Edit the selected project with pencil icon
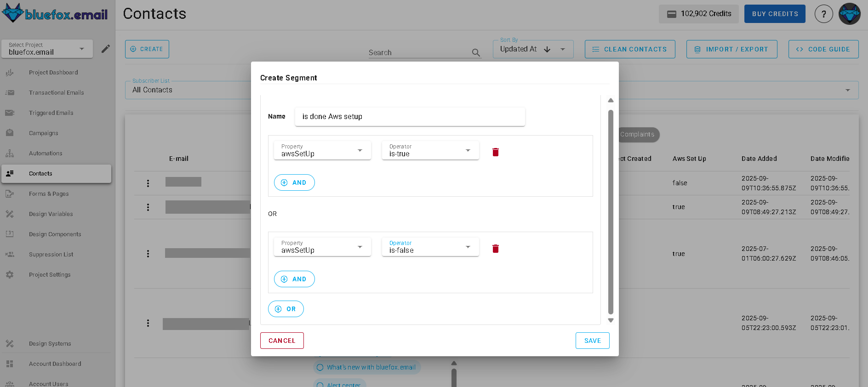Screen dimensions: 868x387 pos(106,49)
